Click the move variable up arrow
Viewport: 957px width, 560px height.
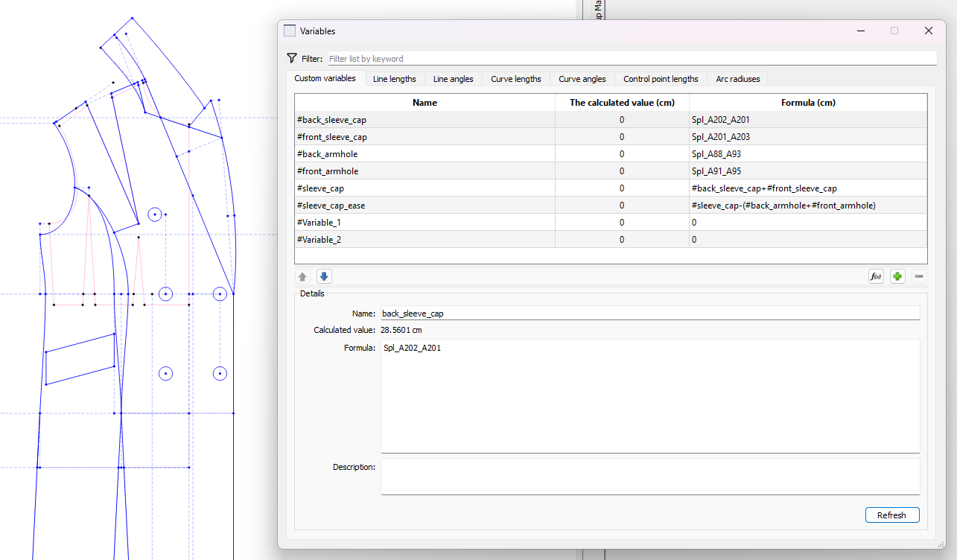click(303, 276)
